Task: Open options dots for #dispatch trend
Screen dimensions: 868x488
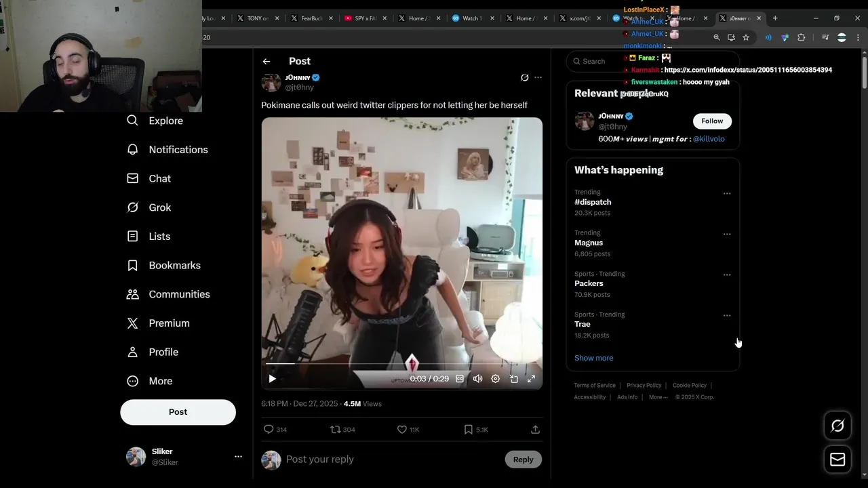Action: click(727, 193)
